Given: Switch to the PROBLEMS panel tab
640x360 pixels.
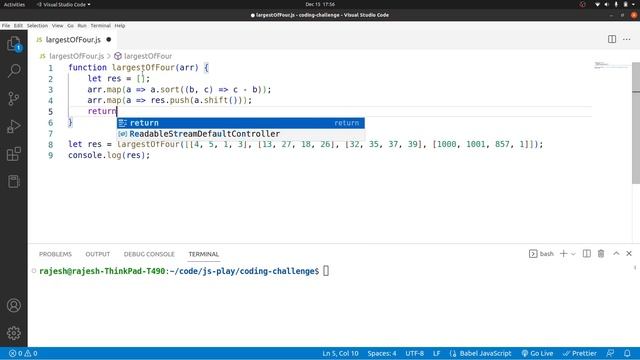Looking at the screenshot, I should (x=56, y=254).
